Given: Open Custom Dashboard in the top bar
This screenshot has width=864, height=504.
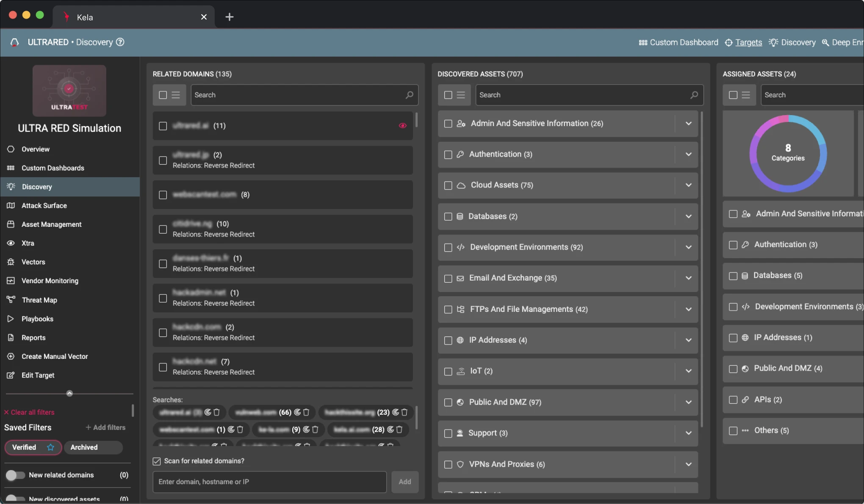Looking at the screenshot, I should tap(678, 42).
